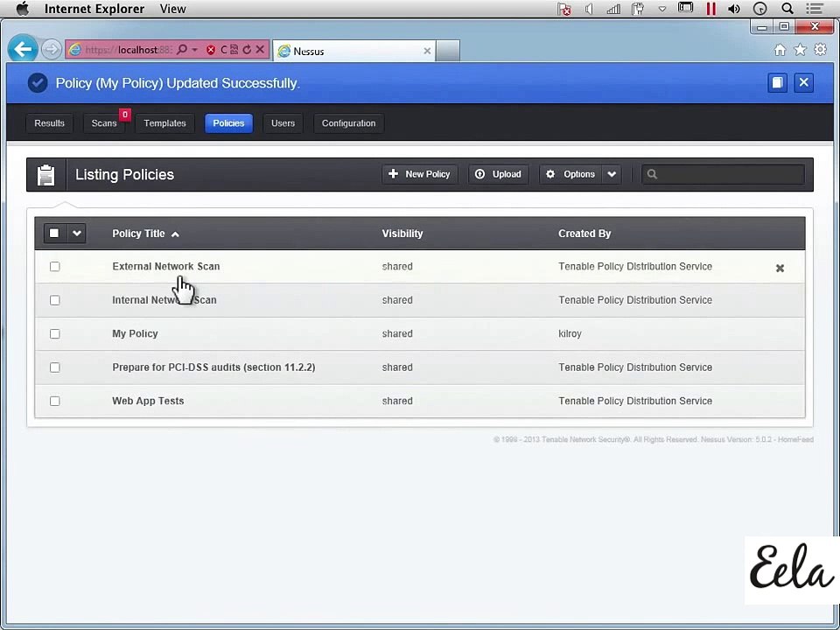Viewport: 840px width, 630px height.
Task: Click the red Scans count badge
Action: (x=125, y=115)
